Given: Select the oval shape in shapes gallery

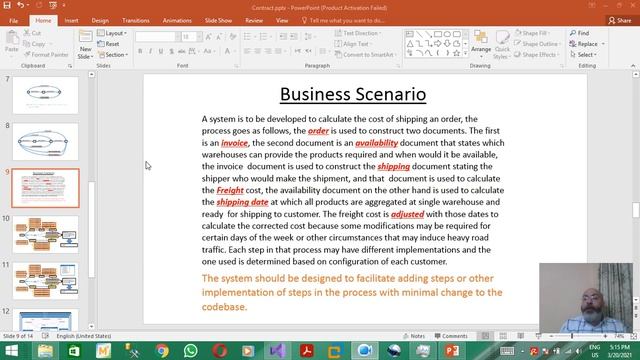Looking at the screenshot, I should pyautogui.click(x=447, y=34).
